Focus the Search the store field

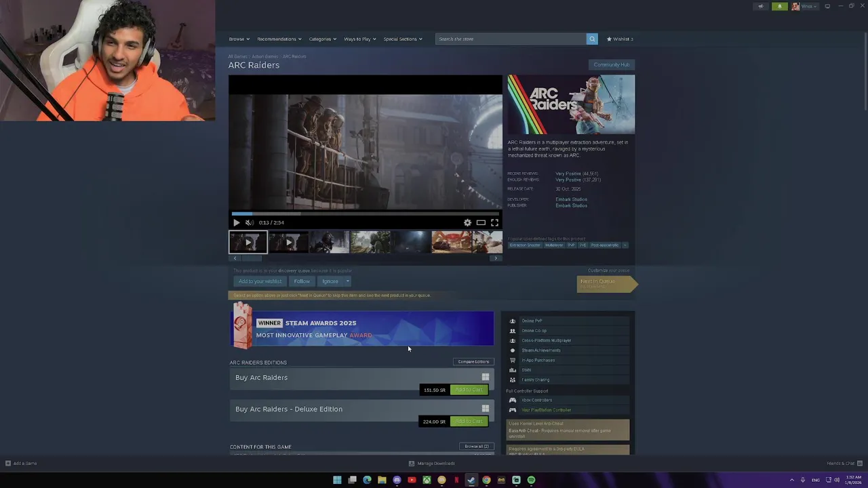pyautogui.click(x=511, y=39)
